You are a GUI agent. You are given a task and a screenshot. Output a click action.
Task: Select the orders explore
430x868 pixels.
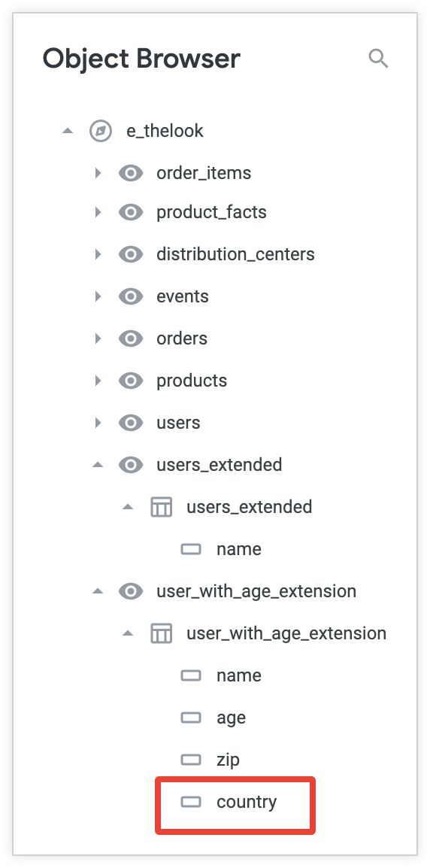coord(181,338)
